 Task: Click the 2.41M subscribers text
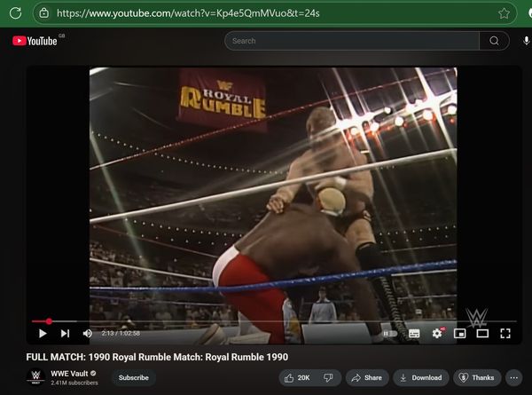(74, 383)
